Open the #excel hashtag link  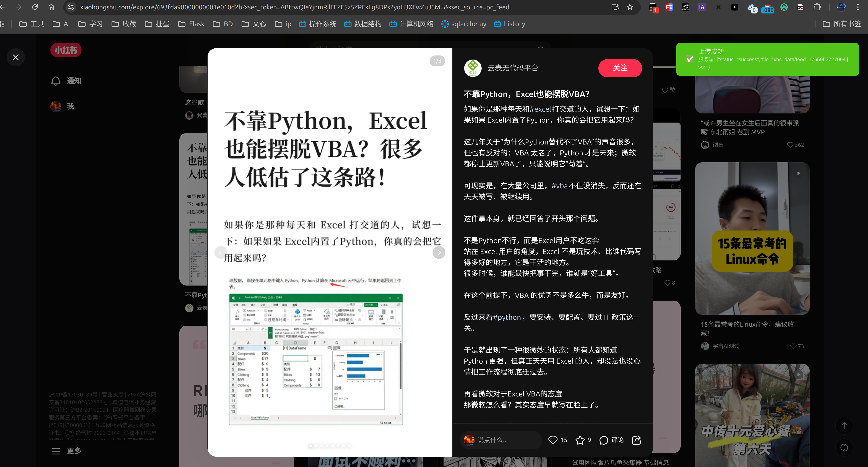(x=540, y=109)
